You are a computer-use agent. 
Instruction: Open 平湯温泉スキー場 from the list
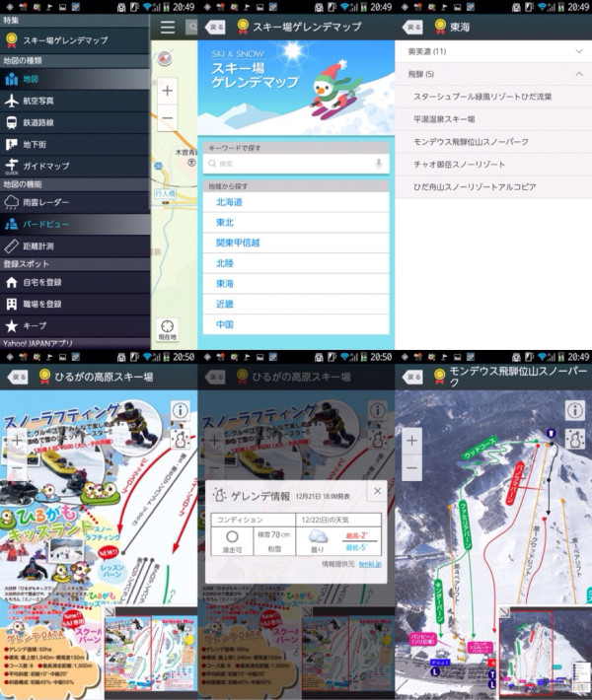click(493, 119)
